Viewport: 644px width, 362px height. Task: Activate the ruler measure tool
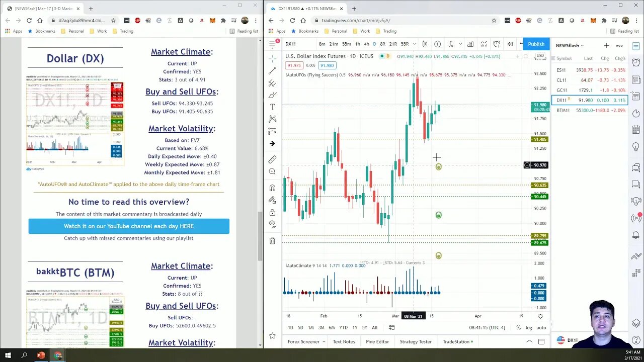(272, 159)
